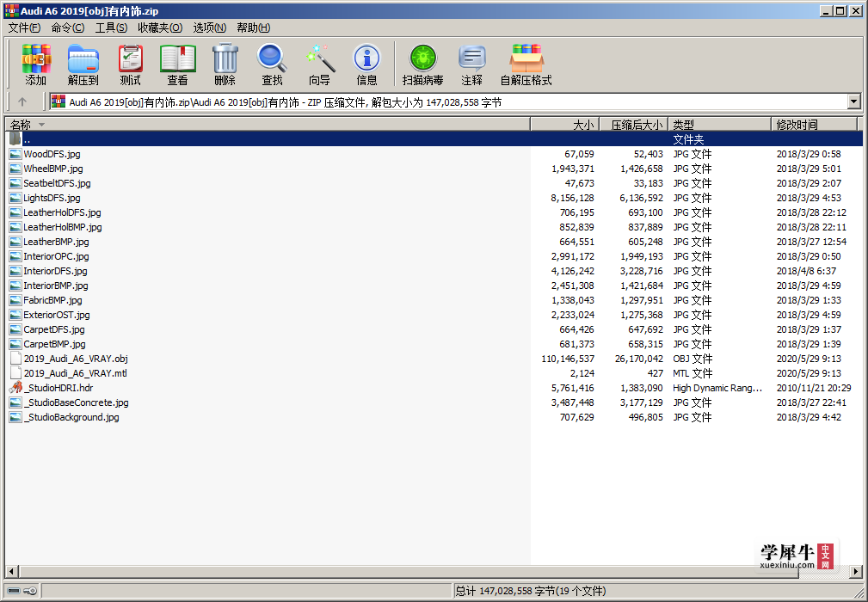This screenshot has height=602, width=868.
Task: Click the file icon of CarpetBMP.jpg
Action: [x=15, y=344]
